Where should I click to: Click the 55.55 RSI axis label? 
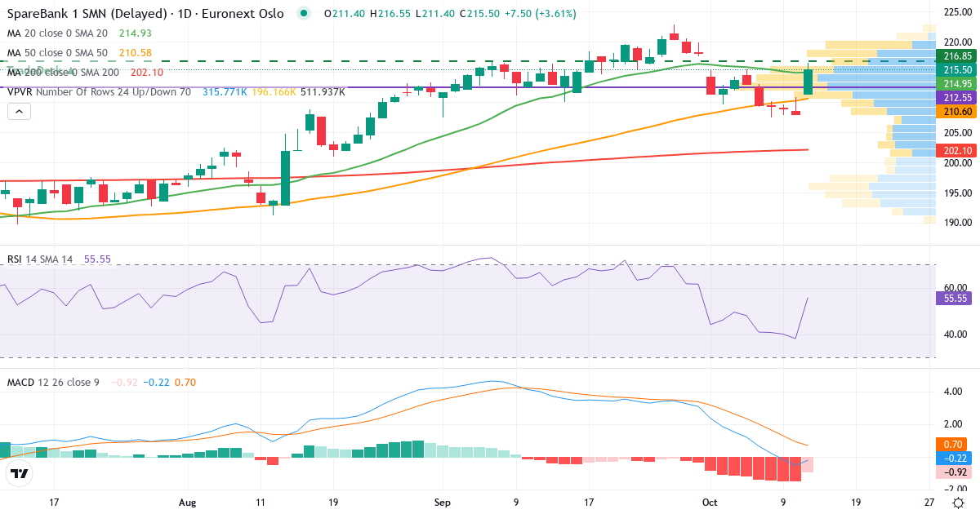click(954, 299)
